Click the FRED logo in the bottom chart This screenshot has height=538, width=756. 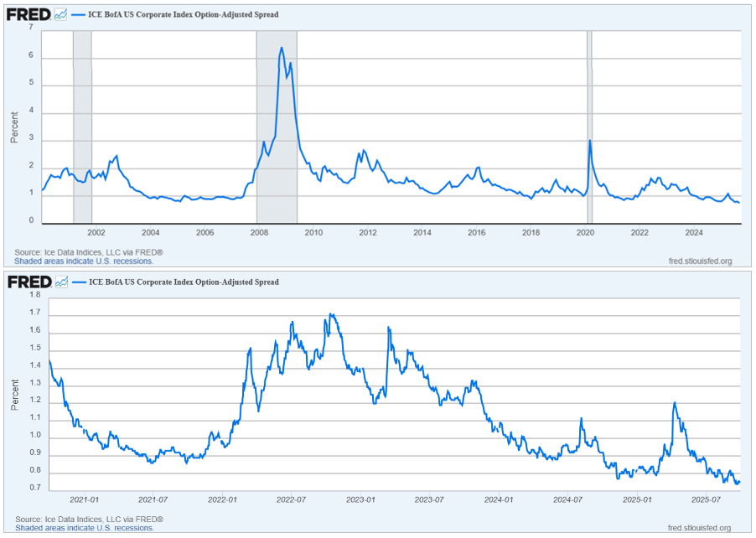(28, 282)
